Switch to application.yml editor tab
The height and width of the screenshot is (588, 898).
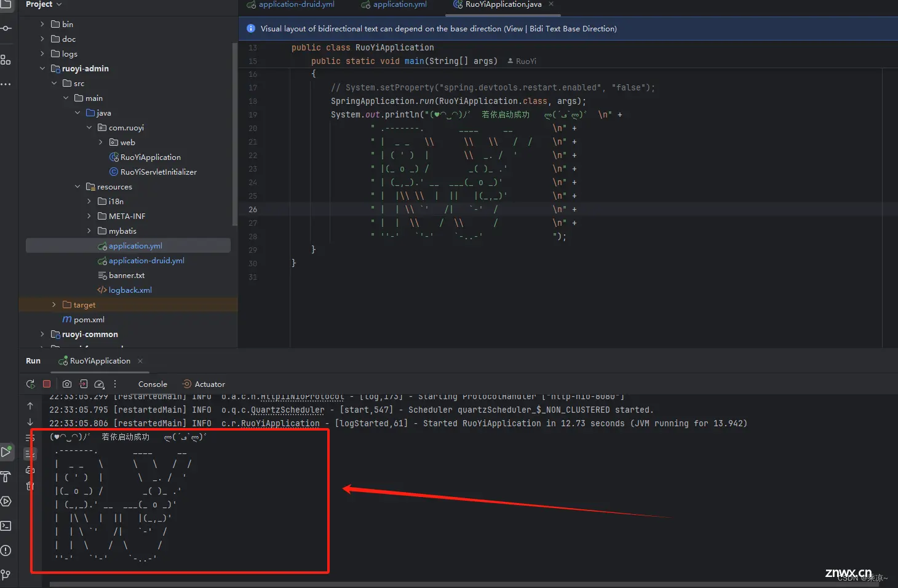pyautogui.click(x=394, y=4)
